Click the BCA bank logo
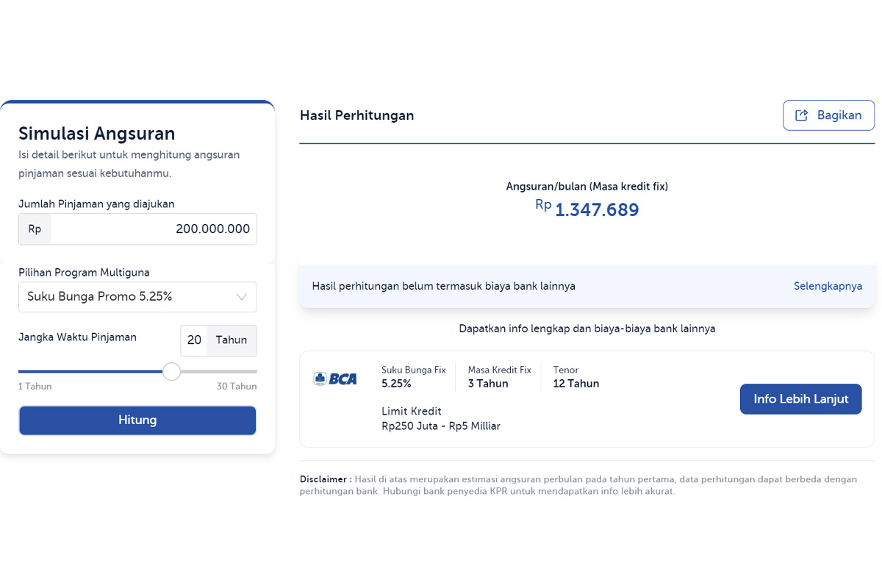882x588 pixels. (x=335, y=379)
